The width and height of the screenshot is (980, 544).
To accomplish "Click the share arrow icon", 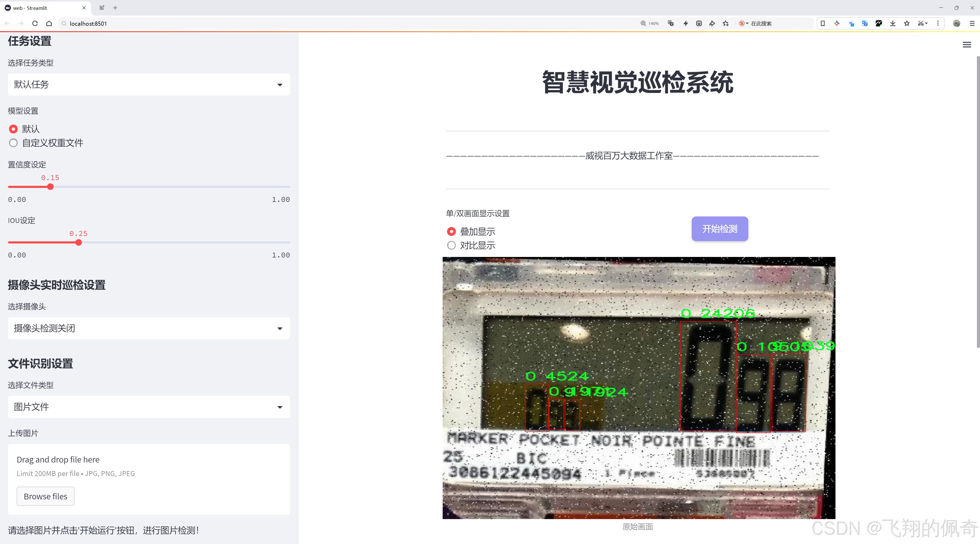I will pos(712,24).
